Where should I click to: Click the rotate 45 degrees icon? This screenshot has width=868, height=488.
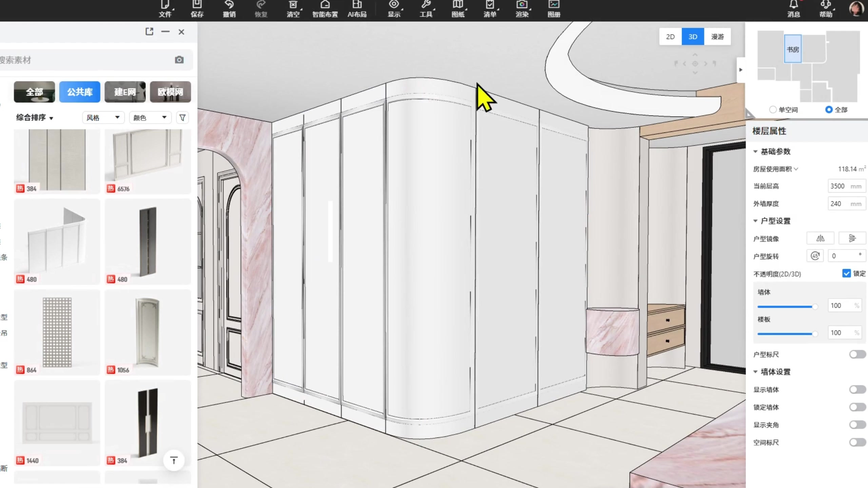point(815,256)
